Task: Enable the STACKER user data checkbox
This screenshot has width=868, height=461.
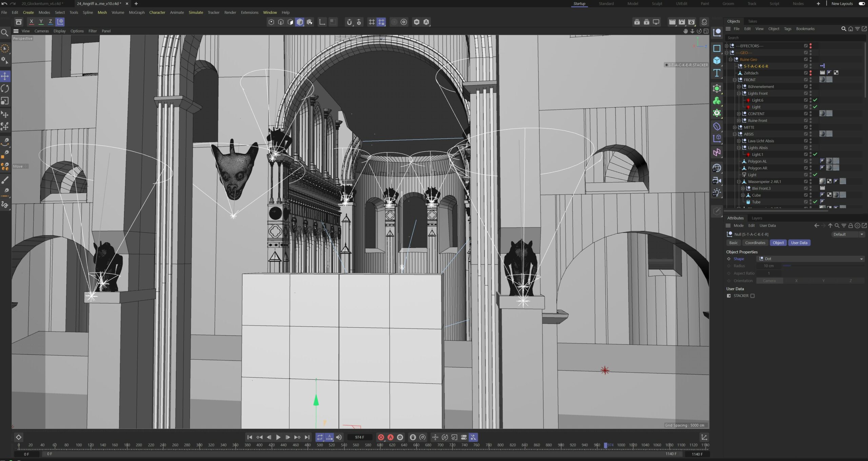Action: (752, 296)
